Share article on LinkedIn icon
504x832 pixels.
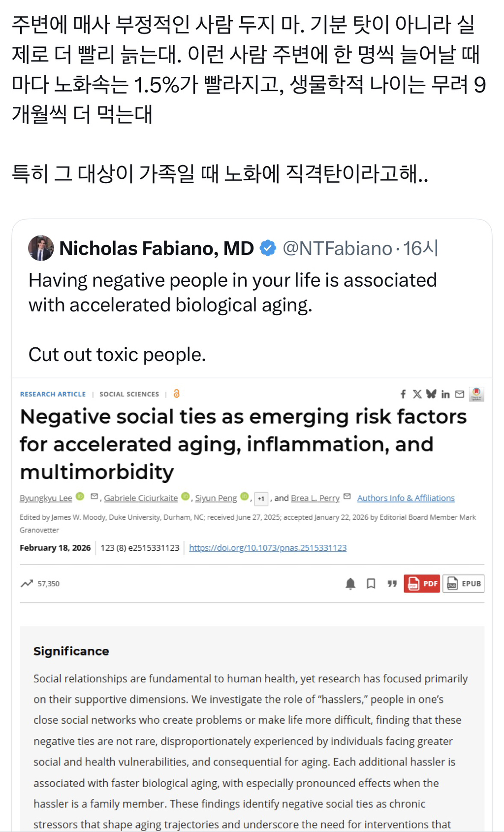445,394
